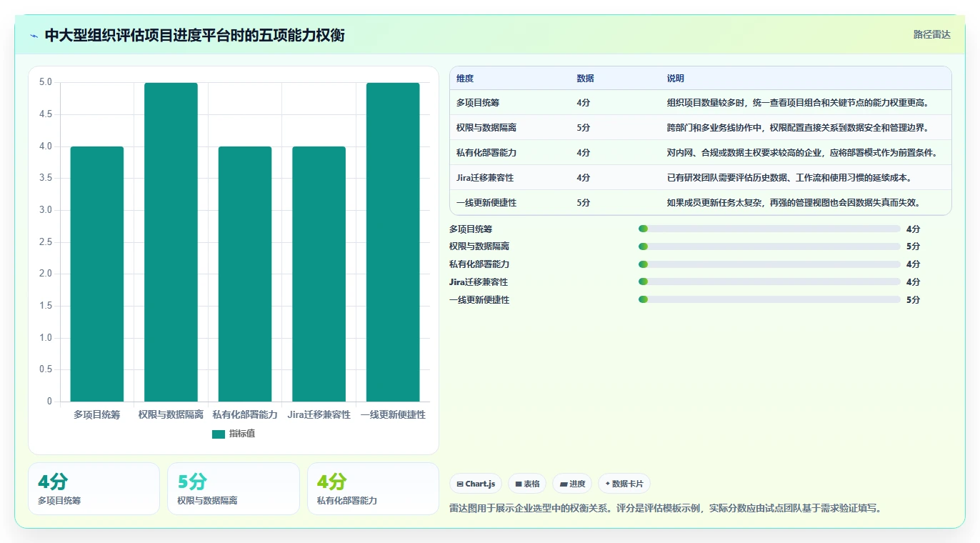Click the 多项目统筹 label in progress list
This screenshot has width=980, height=543.
pyautogui.click(x=471, y=229)
